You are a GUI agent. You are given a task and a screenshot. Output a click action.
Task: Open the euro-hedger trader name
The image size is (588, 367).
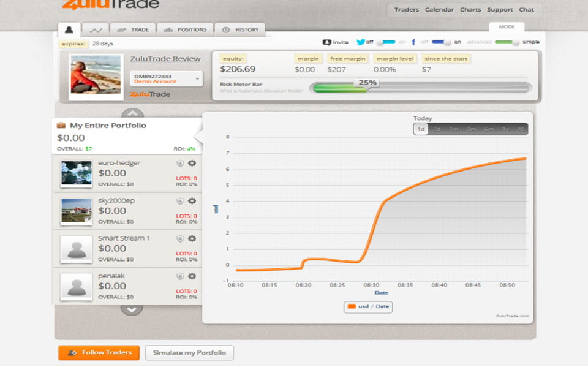pos(119,163)
